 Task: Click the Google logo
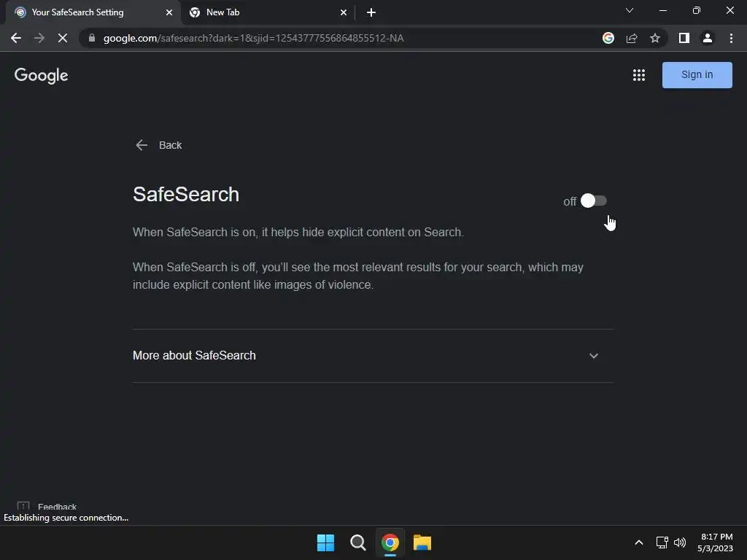[41, 75]
